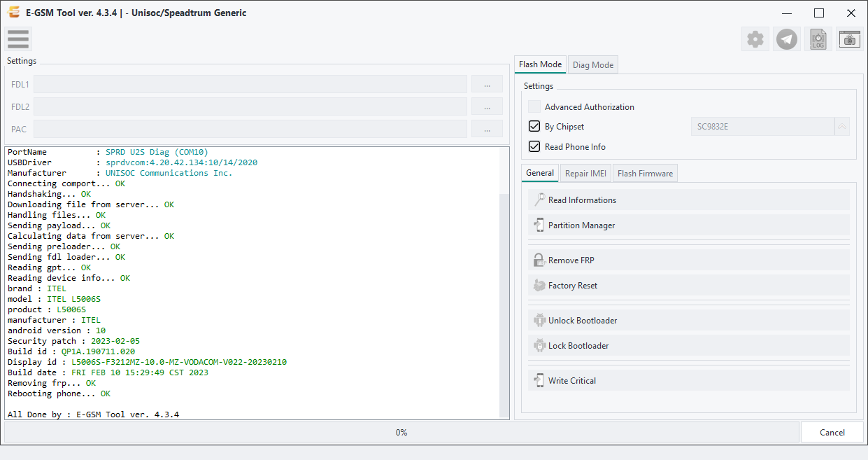Take a screenshot with camera icon

(x=850, y=39)
